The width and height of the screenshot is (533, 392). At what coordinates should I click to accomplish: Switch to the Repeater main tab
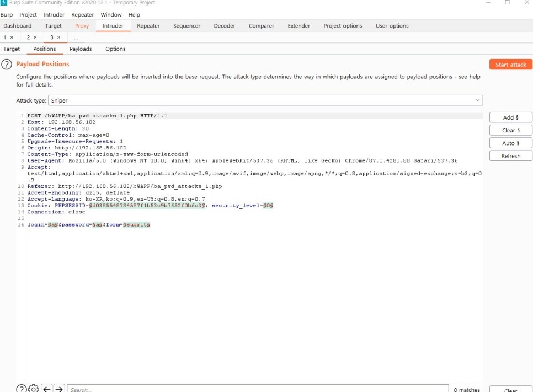coord(148,26)
